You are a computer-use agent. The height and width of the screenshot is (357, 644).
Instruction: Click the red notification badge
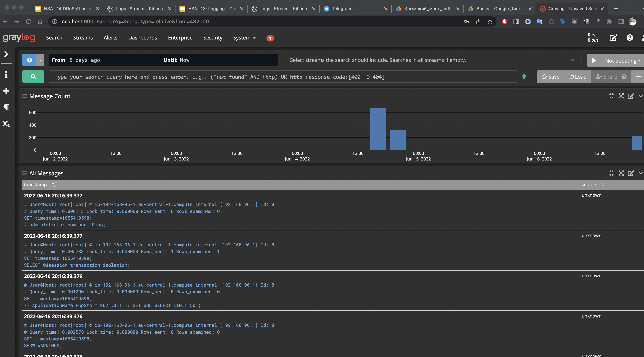(270, 38)
